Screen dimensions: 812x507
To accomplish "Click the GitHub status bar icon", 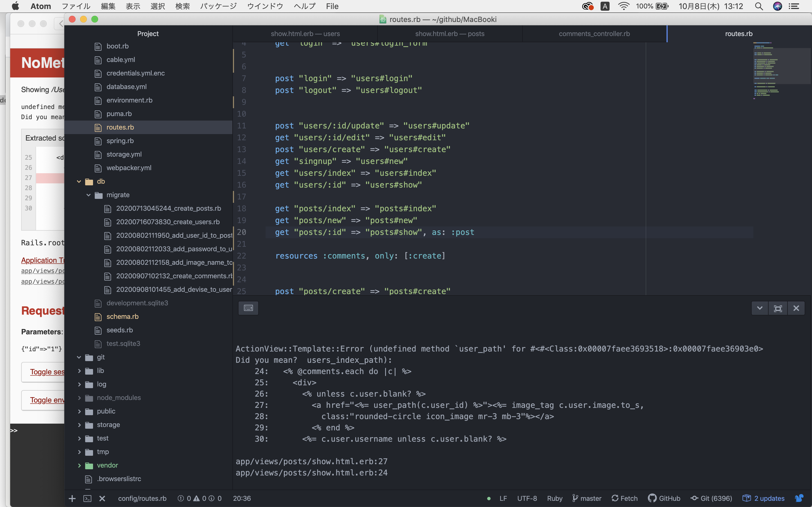I will 664,498.
